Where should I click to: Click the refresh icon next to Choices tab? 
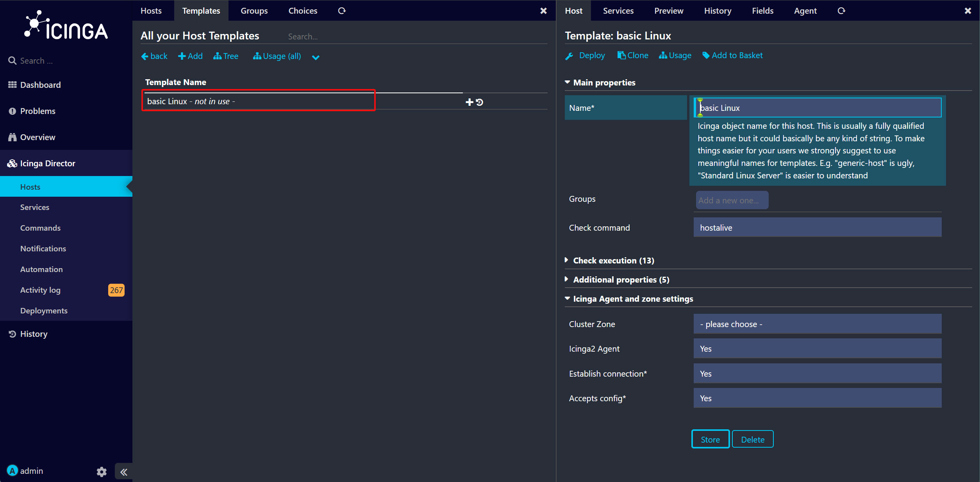(x=342, y=11)
